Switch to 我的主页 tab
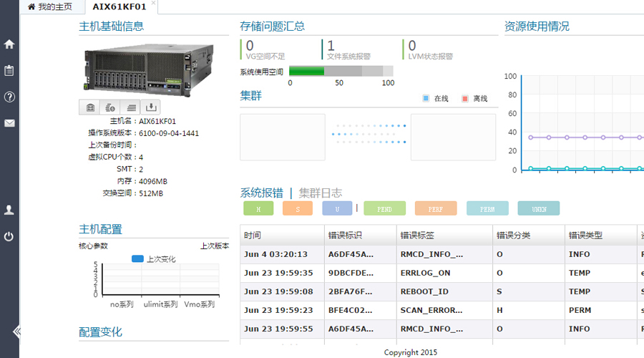This screenshot has width=644, height=358. pyautogui.click(x=50, y=7)
